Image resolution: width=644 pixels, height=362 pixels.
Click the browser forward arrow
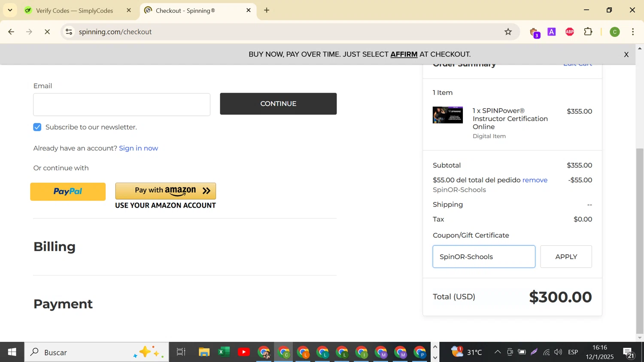29,32
